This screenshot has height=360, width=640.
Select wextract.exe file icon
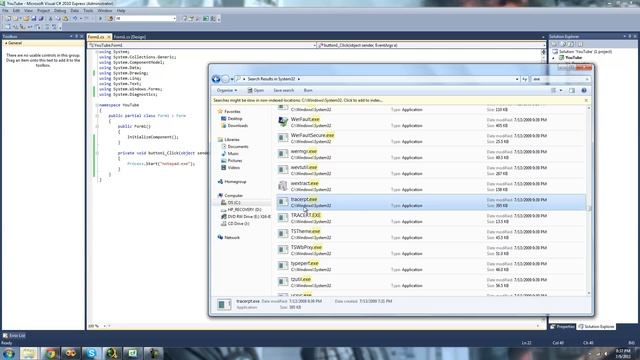(x=283, y=186)
